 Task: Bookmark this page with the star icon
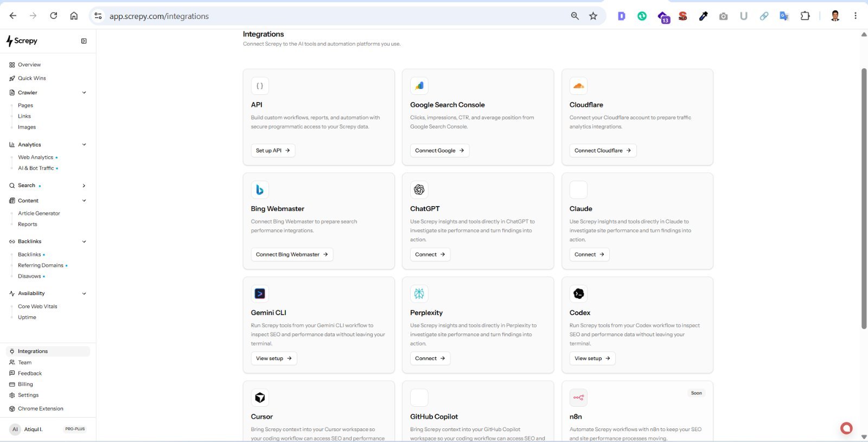[x=593, y=16]
